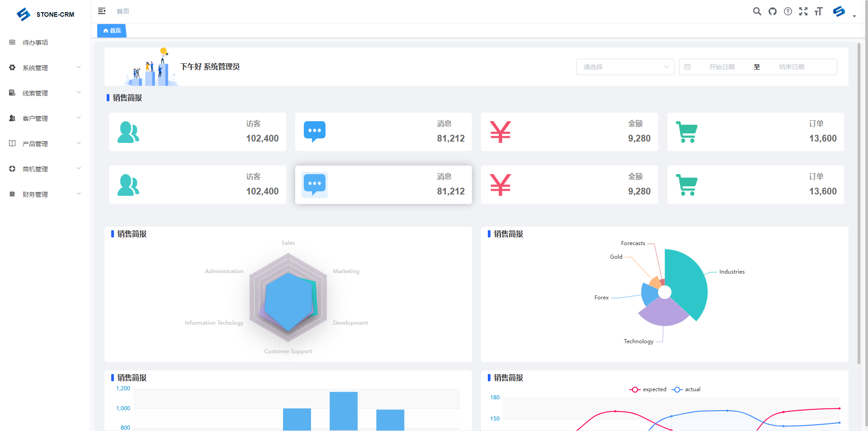Viewport: 868px width, 431px height.
Task: Select the 首页 tab
Action: (112, 31)
